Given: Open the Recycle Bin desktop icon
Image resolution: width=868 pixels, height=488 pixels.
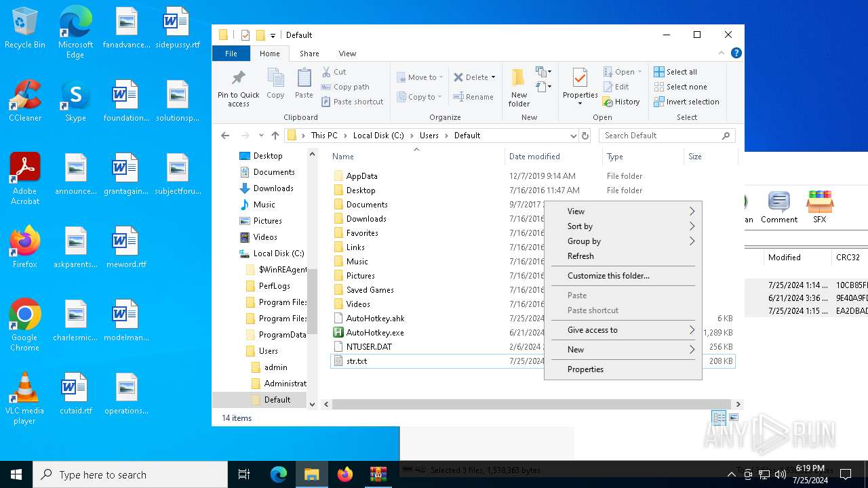Looking at the screenshot, I should [x=25, y=29].
